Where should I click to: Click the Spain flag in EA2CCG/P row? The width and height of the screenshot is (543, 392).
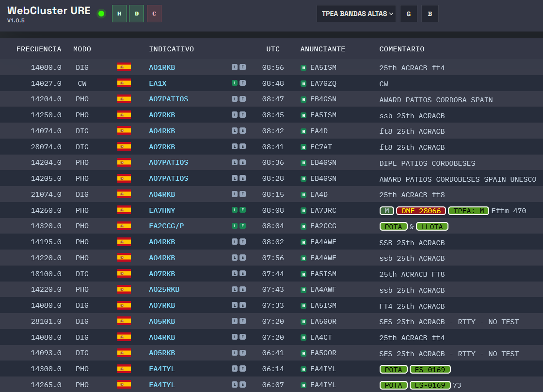(124, 226)
